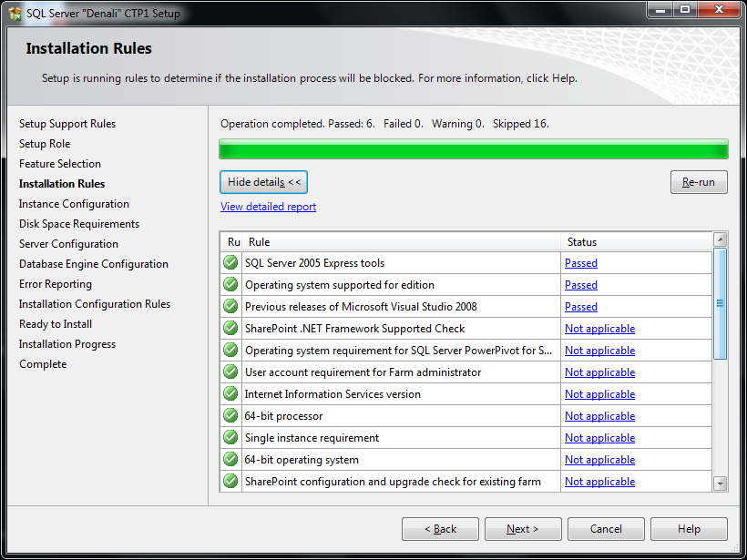Click green check icon for SQL Server 2005 Express tools
747x560 pixels.
230,262
